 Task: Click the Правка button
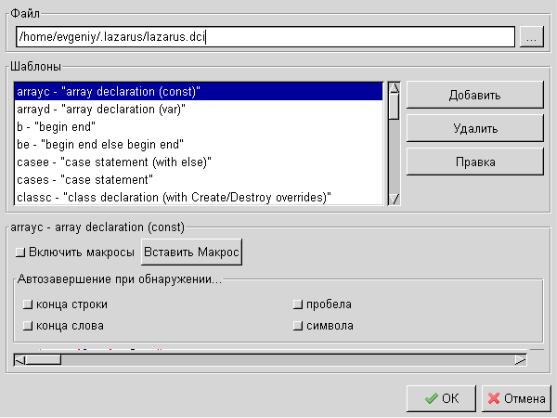tap(475, 162)
